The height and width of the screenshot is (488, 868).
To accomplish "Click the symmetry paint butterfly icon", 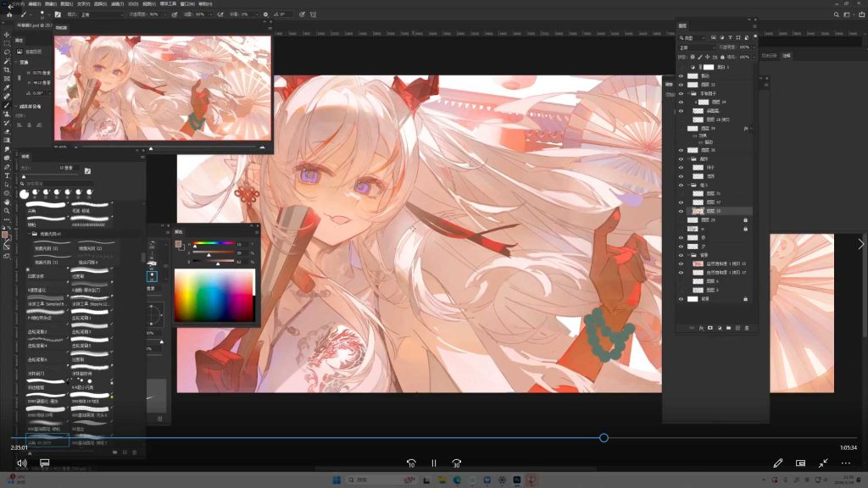I will pyautogui.click(x=314, y=14).
